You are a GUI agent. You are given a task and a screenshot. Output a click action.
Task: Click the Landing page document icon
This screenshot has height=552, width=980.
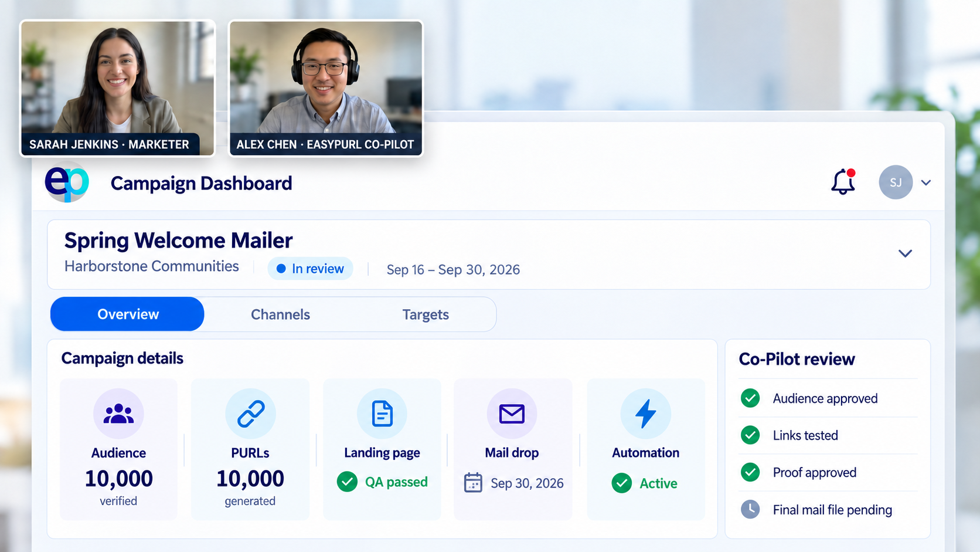(x=382, y=414)
